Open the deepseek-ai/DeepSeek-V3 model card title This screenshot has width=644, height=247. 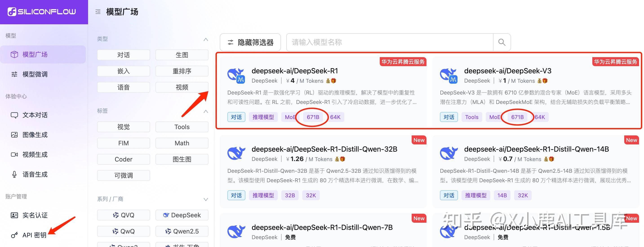click(x=508, y=71)
